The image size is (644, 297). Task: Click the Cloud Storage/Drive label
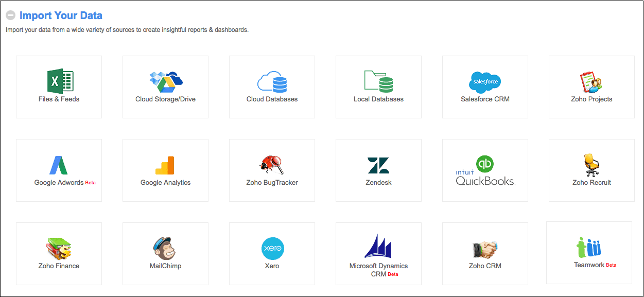click(165, 99)
